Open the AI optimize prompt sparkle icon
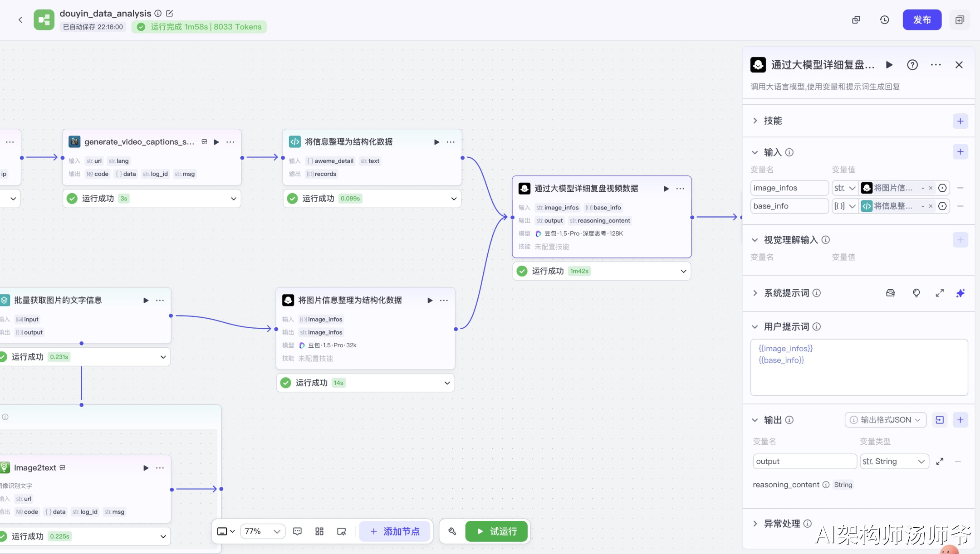 coord(960,293)
